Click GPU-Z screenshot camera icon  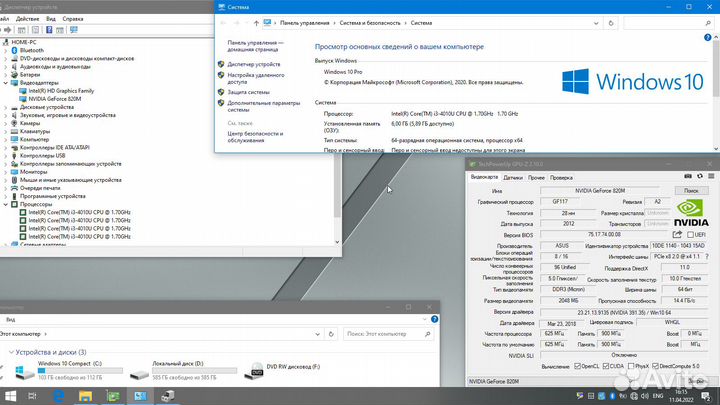point(688,176)
